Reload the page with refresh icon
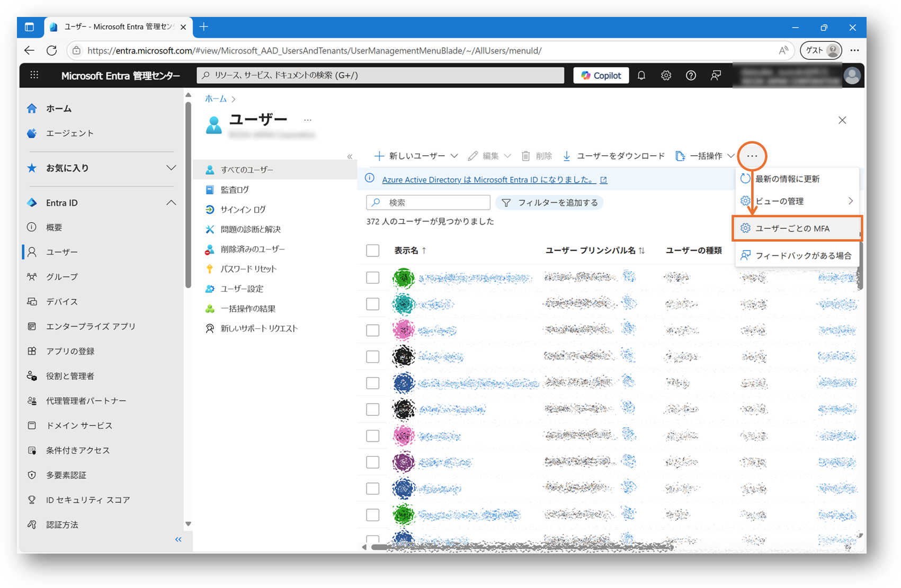The height and width of the screenshot is (588, 901). click(51, 50)
